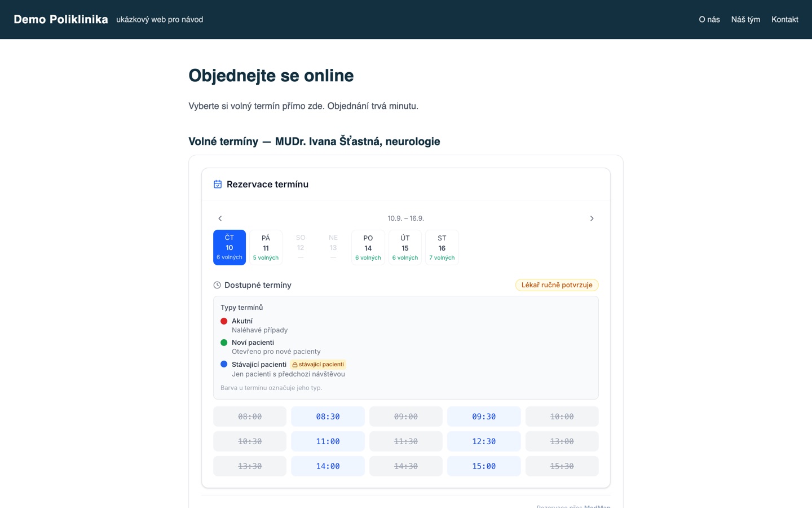Book the 09:30 time slot
The height and width of the screenshot is (508, 812).
click(484, 417)
